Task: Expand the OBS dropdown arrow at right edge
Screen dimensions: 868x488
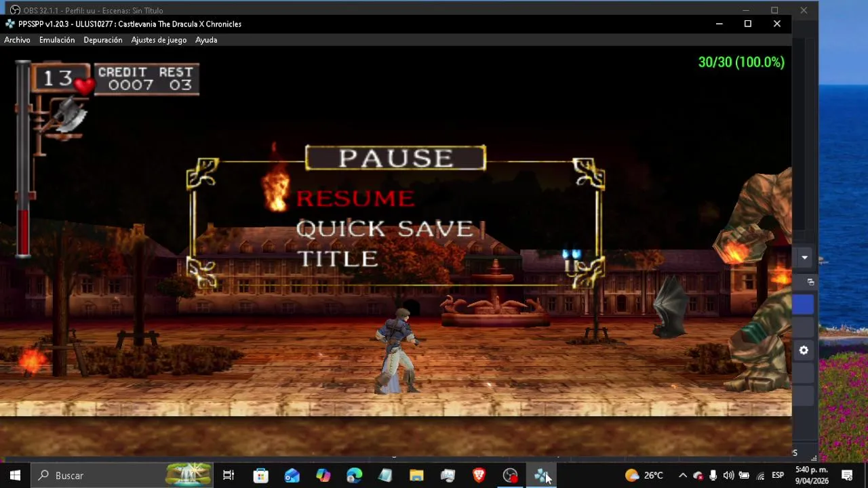Action: (x=804, y=258)
